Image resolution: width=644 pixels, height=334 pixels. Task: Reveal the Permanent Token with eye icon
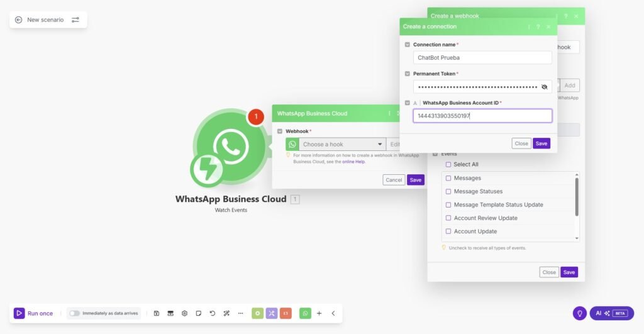click(545, 87)
